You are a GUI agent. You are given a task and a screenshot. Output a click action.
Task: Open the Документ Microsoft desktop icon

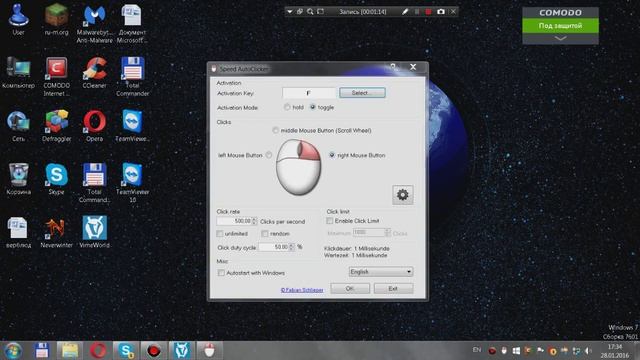132,23
